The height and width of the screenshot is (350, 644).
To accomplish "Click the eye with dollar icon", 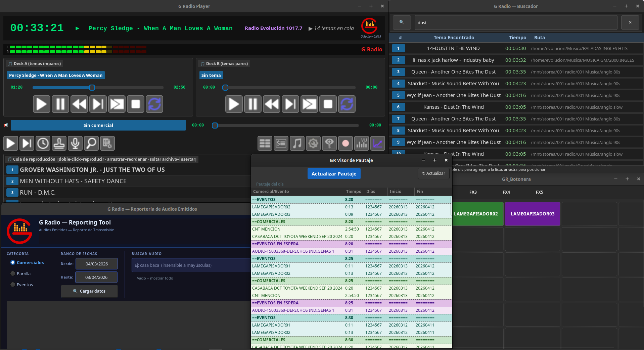I will pyautogui.click(x=329, y=144).
